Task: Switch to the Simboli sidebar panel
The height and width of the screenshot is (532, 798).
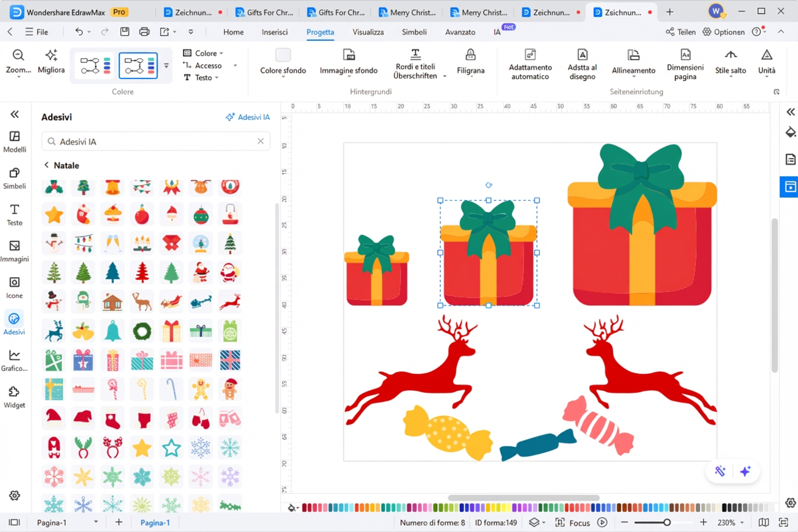Action: tap(15, 178)
